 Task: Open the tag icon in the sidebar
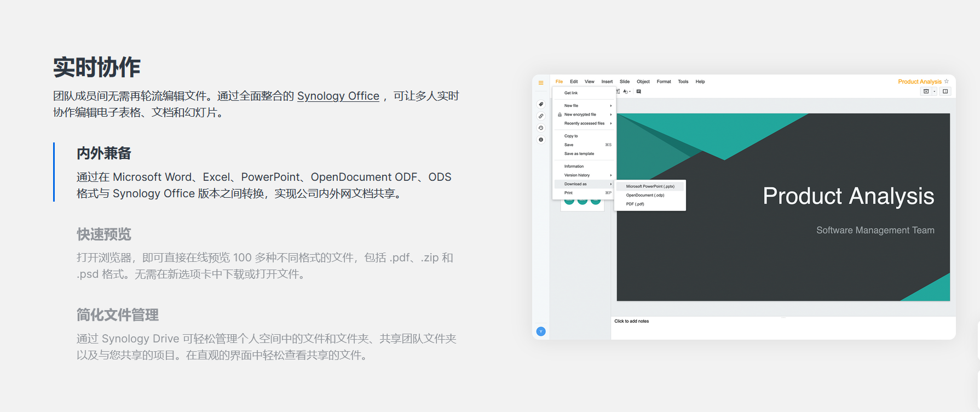[541, 104]
